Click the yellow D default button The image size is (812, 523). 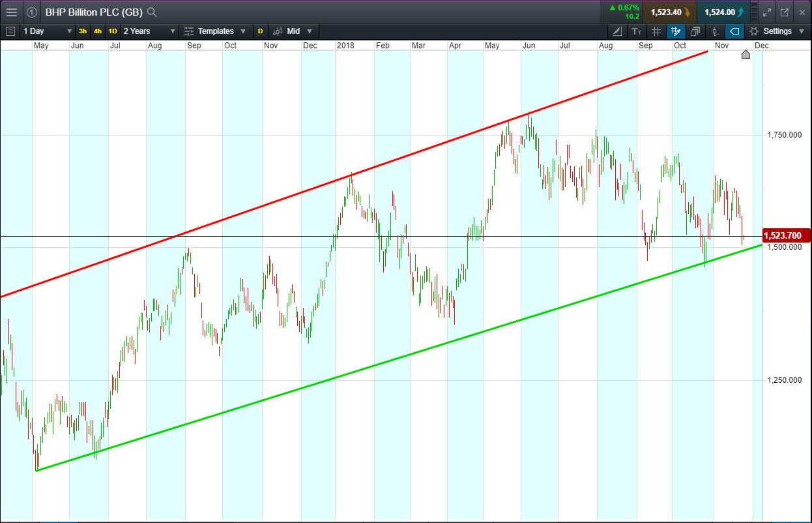[x=260, y=31]
